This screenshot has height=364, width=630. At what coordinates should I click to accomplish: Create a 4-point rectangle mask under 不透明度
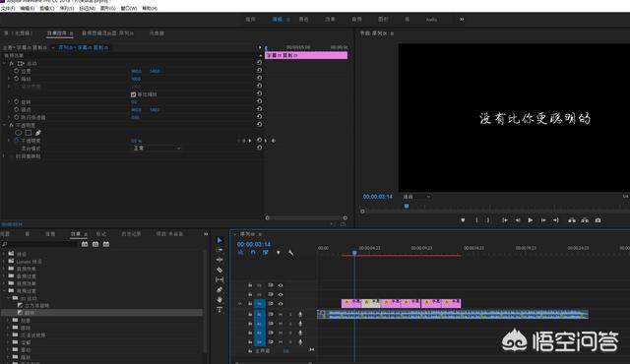click(x=29, y=133)
